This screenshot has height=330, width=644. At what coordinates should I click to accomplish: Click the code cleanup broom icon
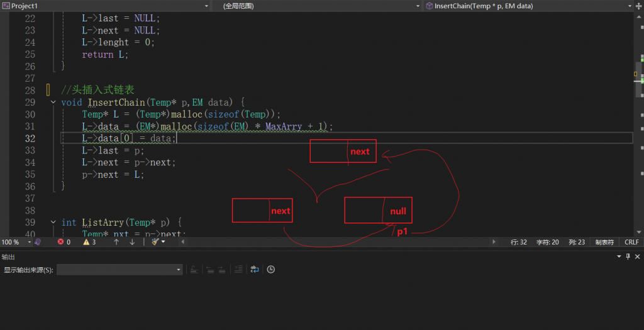coord(155,242)
